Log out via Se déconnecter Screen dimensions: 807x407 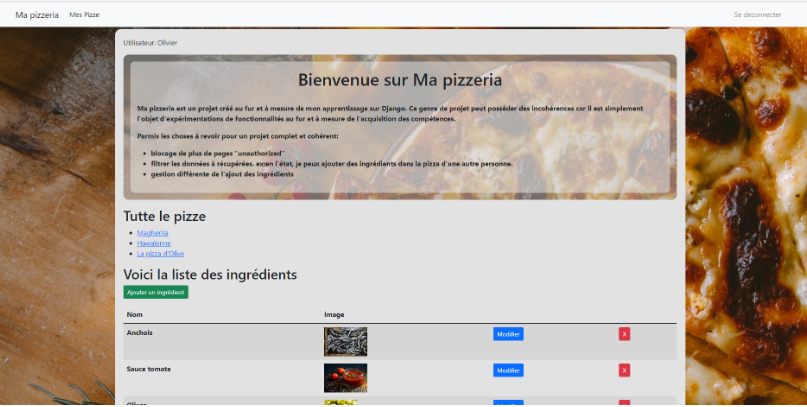click(x=757, y=15)
